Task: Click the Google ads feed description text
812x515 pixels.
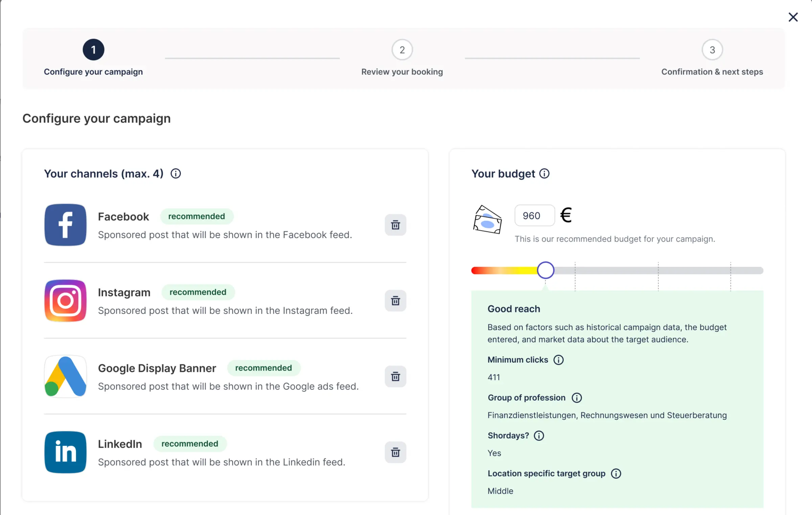Action: point(228,386)
